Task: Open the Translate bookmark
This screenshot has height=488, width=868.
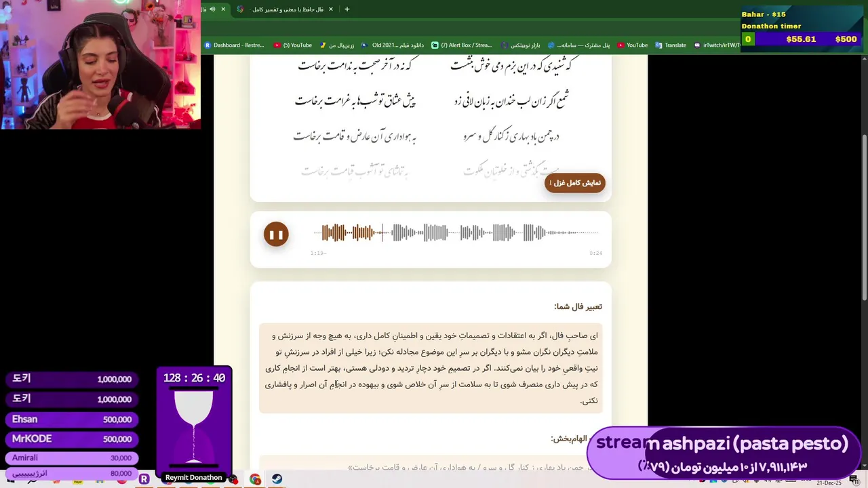Action: [x=671, y=45]
